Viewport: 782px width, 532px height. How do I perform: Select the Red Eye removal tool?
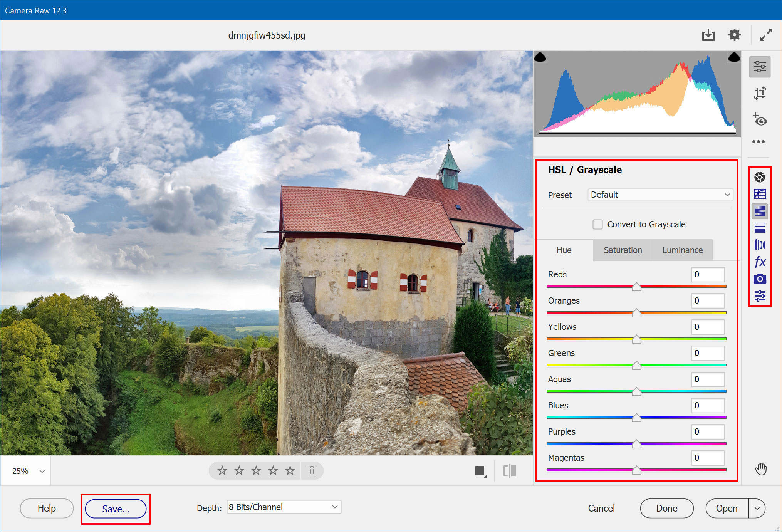[760, 120]
